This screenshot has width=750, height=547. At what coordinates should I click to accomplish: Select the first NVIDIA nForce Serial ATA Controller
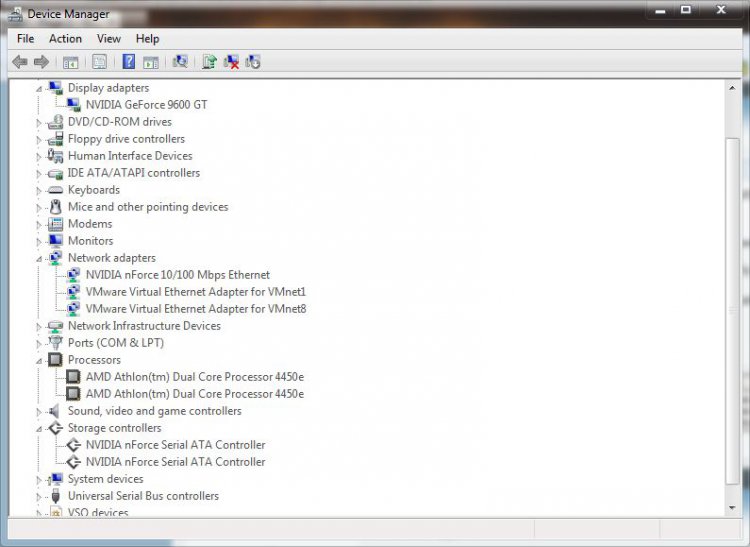176,445
